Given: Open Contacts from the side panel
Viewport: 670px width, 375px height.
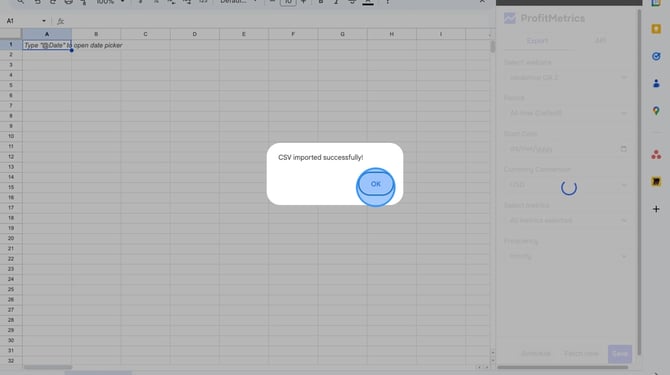Looking at the screenshot, I should [x=656, y=84].
